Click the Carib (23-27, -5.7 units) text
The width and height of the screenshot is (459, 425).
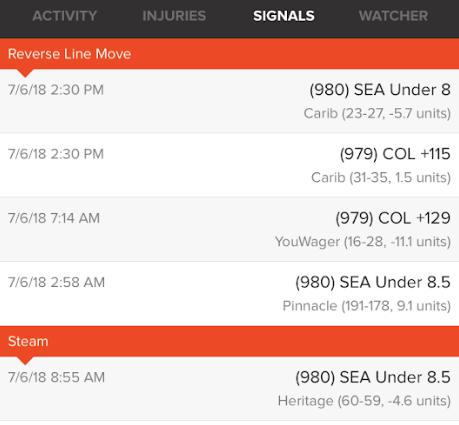click(x=377, y=114)
